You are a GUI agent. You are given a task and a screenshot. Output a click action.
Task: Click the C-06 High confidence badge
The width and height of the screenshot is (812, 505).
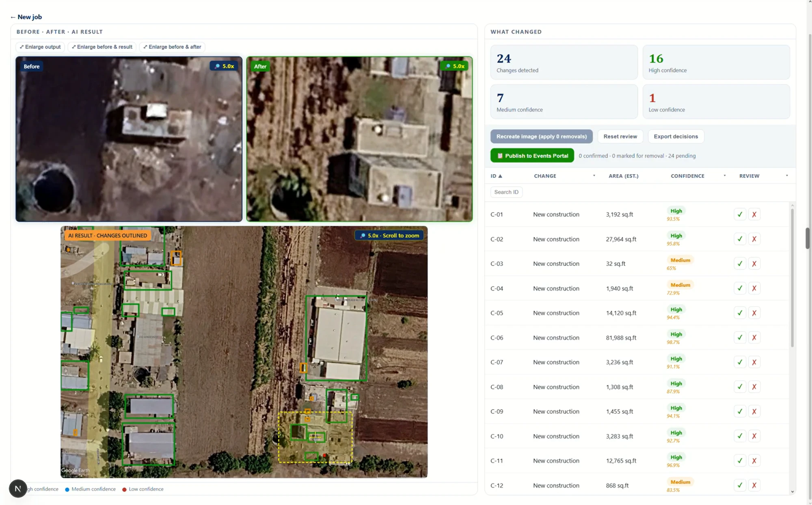(676, 334)
